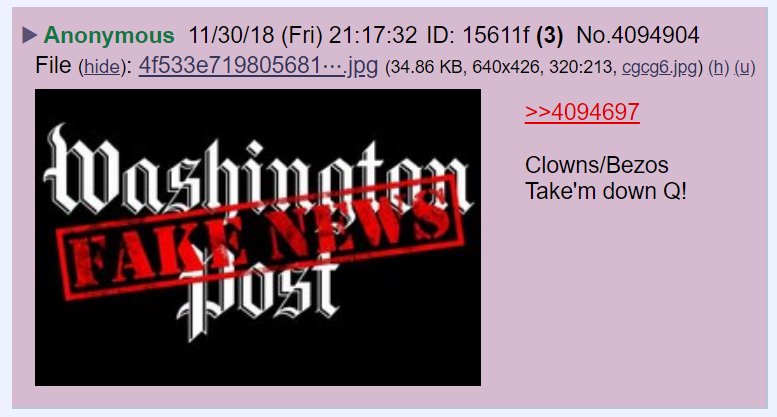Click post number 4094904 to quote
The width and height of the screenshot is (777, 417).
point(655,35)
